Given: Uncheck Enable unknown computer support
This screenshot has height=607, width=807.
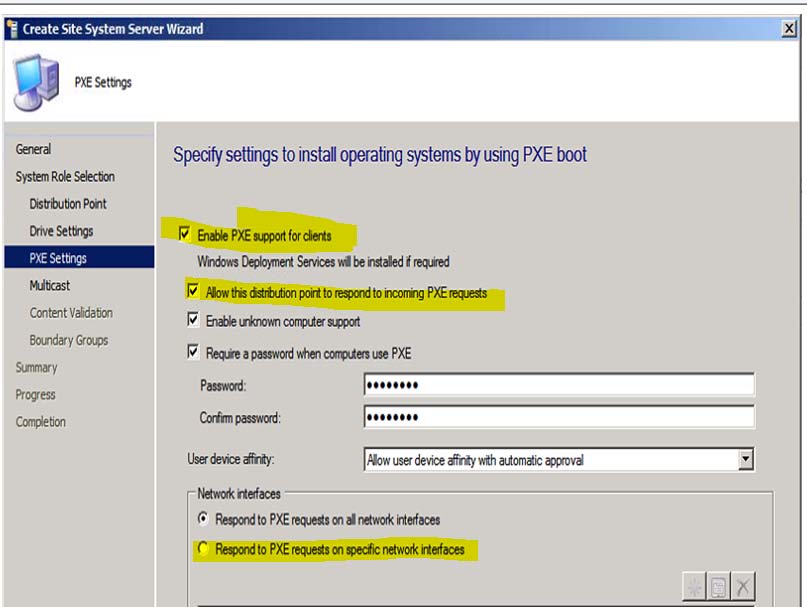Looking at the screenshot, I should (x=193, y=320).
